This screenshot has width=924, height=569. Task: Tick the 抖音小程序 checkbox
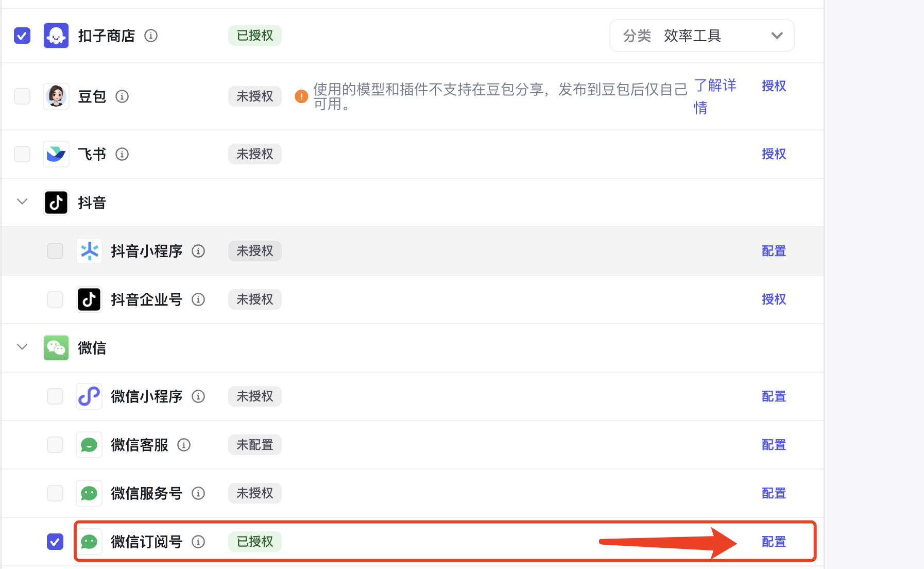55,251
